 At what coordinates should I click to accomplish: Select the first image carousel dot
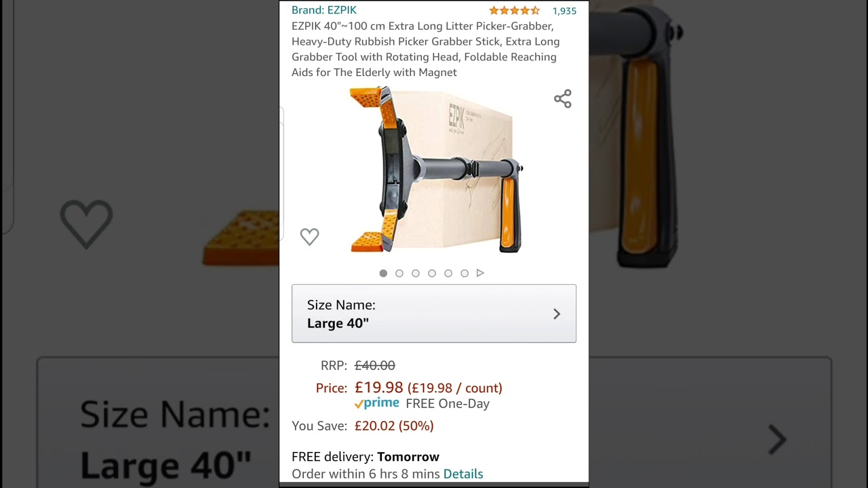coord(383,273)
